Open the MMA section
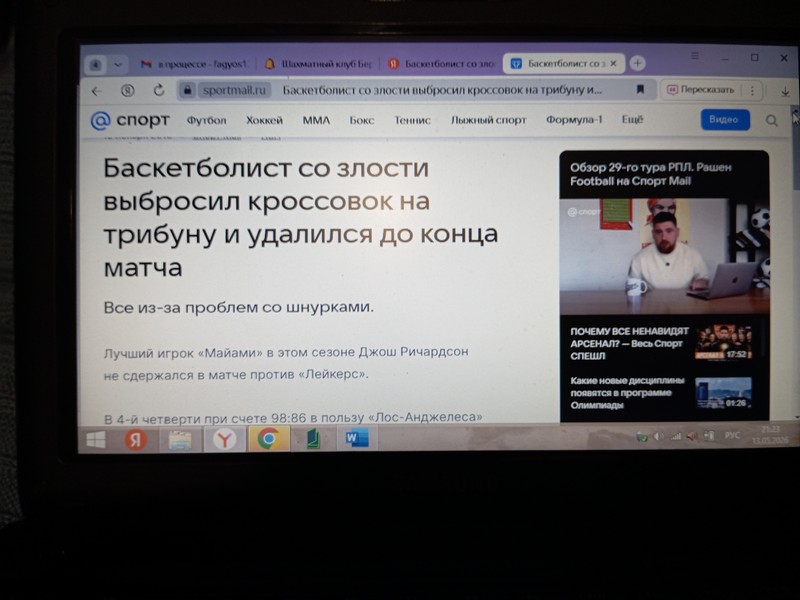The image size is (800, 600). (x=316, y=120)
